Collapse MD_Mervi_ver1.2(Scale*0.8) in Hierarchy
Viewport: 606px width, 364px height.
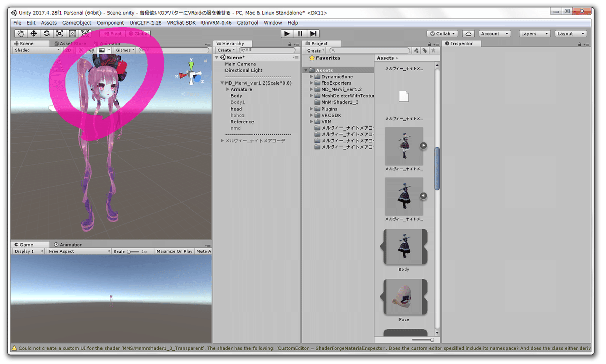point(222,83)
